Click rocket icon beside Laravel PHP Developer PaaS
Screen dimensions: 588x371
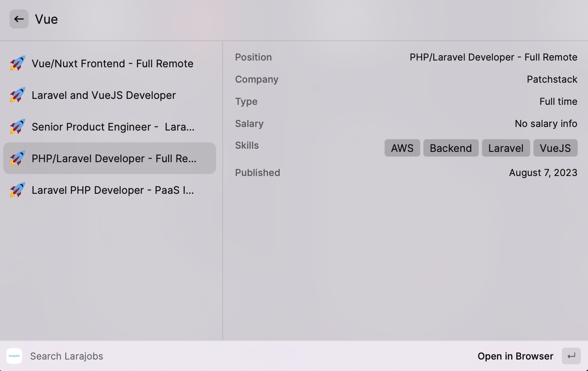tap(17, 190)
